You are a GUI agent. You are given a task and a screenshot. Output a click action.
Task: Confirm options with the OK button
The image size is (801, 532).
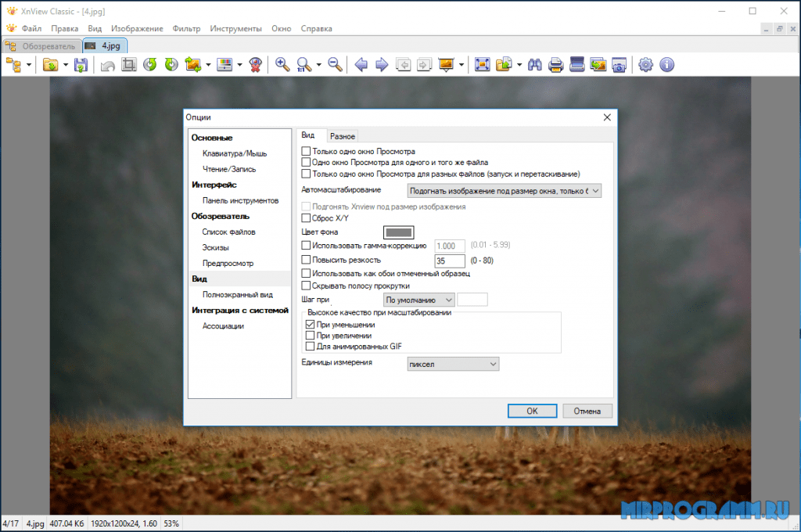pyautogui.click(x=532, y=411)
